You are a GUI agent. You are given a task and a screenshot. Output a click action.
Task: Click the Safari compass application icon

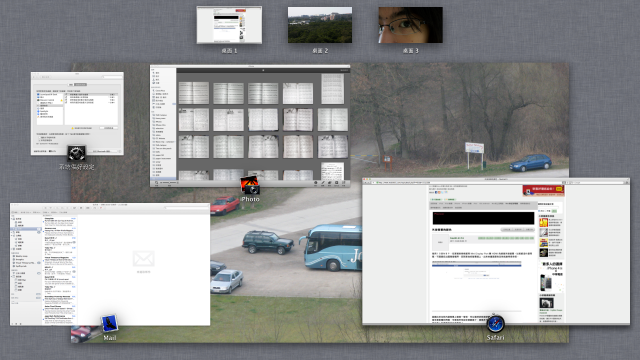(496, 324)
